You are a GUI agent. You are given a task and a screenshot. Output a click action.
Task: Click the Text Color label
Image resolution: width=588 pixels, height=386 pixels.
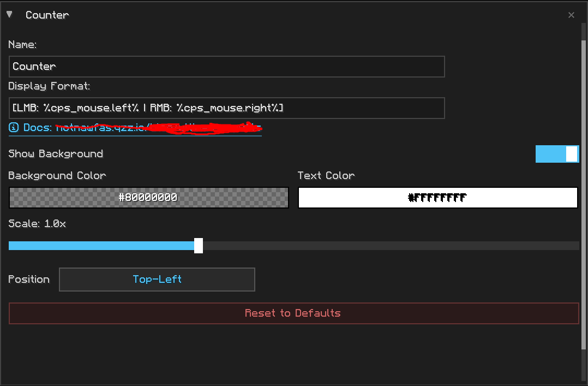pyautogui.click(x=326, y=175)
